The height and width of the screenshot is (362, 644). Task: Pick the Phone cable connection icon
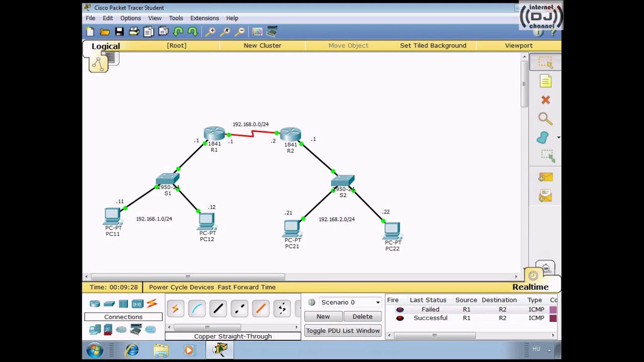(x=282, y=308)
